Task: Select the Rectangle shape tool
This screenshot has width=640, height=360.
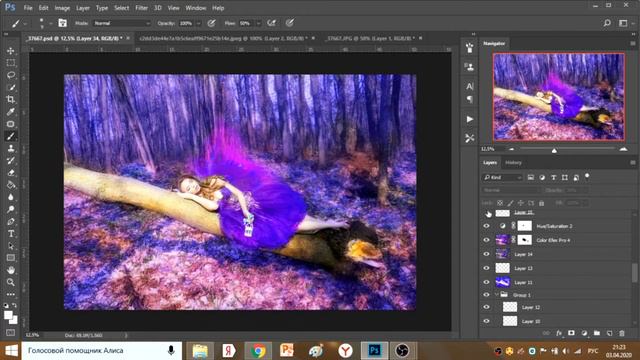Action: [11, 258]
